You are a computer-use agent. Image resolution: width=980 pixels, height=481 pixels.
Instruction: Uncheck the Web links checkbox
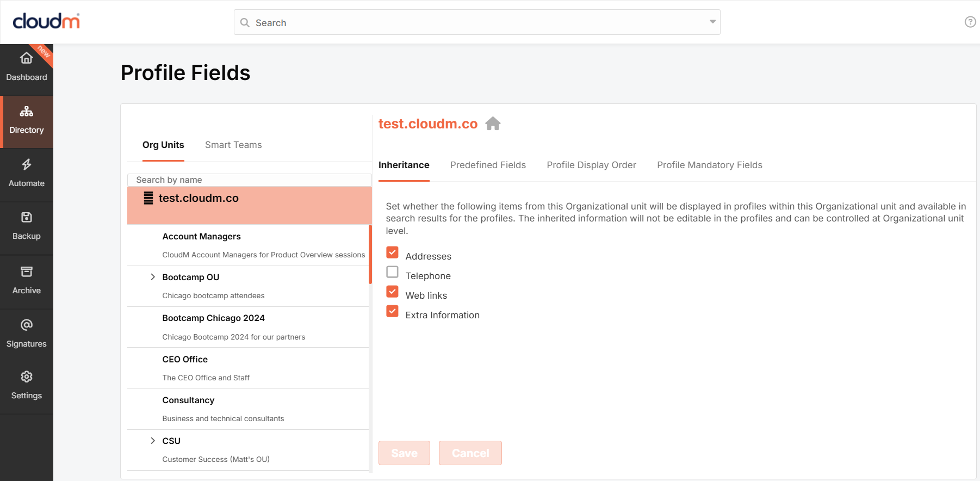(392, 291)
